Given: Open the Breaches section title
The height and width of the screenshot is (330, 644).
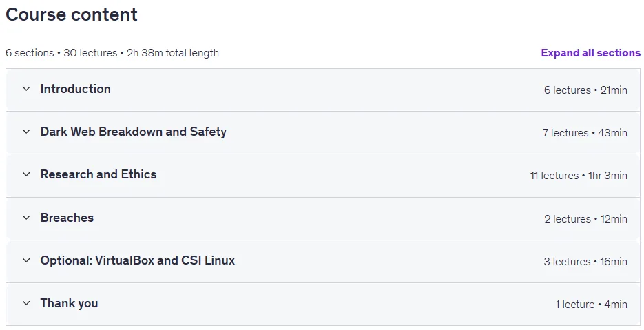Looking at the screenshot, I should coord(67,218).
